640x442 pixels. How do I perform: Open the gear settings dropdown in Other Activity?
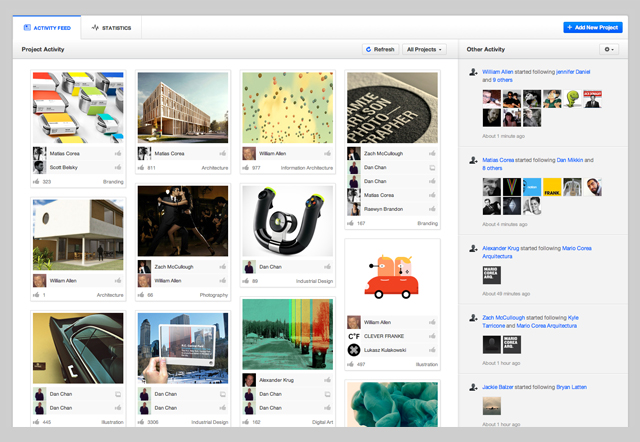click(x=609, y=48)
